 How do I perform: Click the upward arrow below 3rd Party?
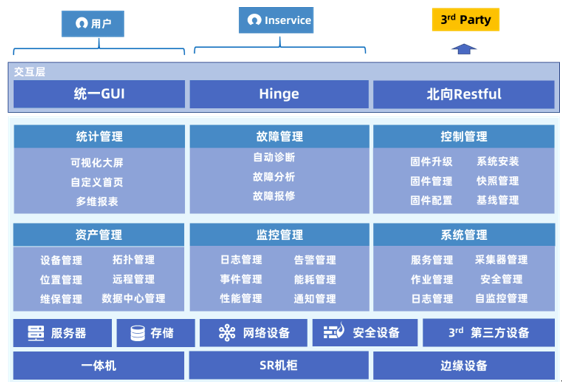464,49
